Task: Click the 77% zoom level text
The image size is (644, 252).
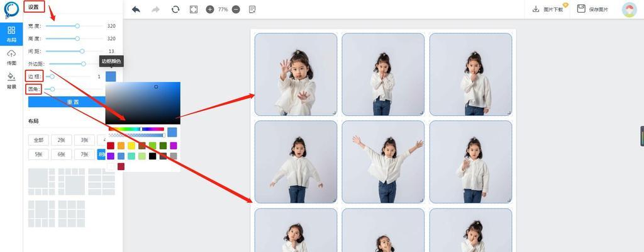Action: click(223, 9)
